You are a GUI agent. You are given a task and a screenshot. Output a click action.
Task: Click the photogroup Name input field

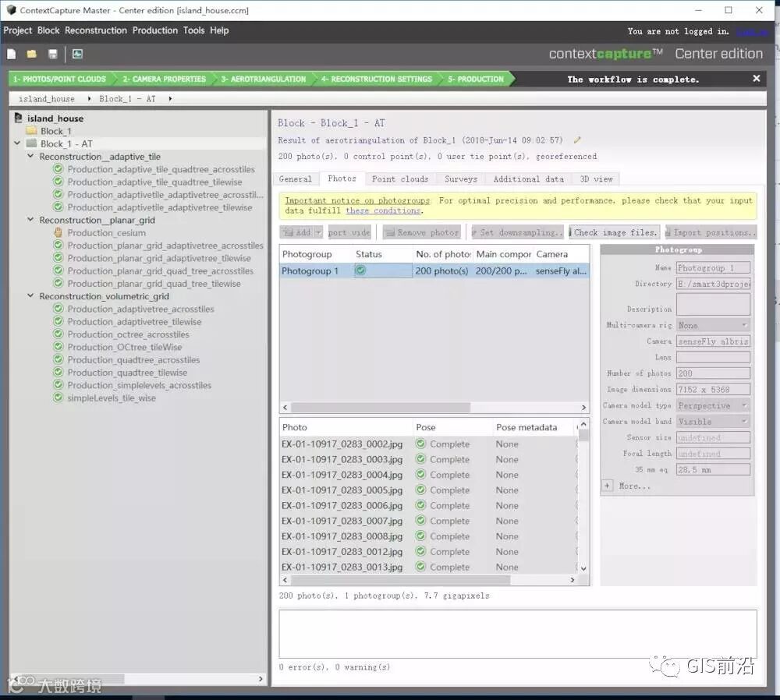pyautogui.click(x=713, y=268)
